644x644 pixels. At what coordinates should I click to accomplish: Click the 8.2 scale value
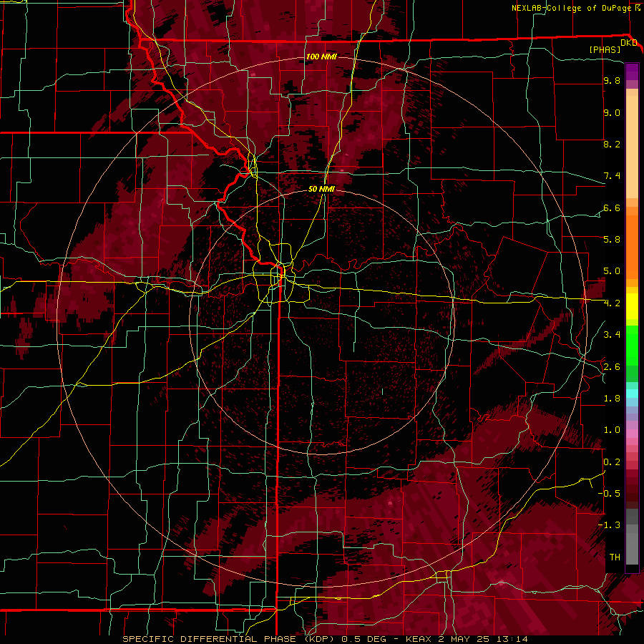[x=612, y=144]
